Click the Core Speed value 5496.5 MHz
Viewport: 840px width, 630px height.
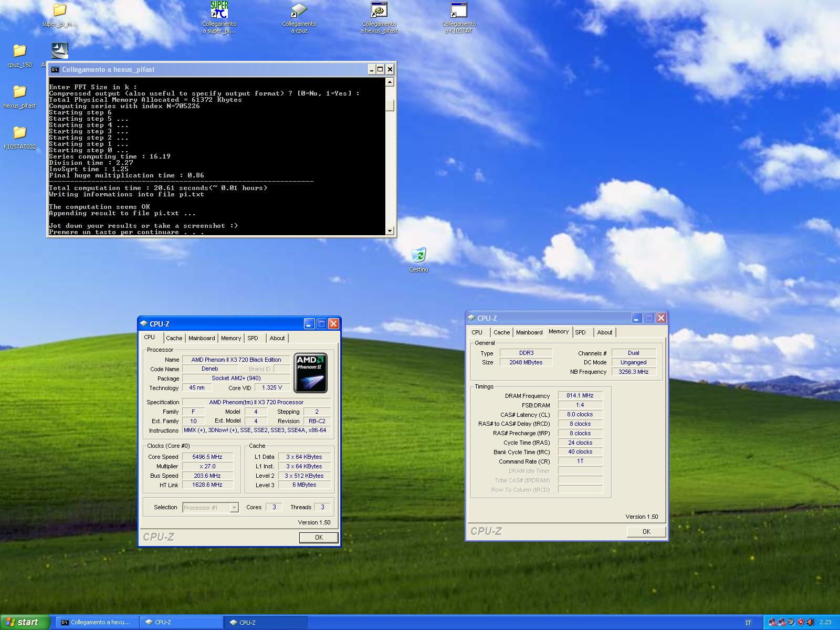pyautogui.click(x=207, y=457)
